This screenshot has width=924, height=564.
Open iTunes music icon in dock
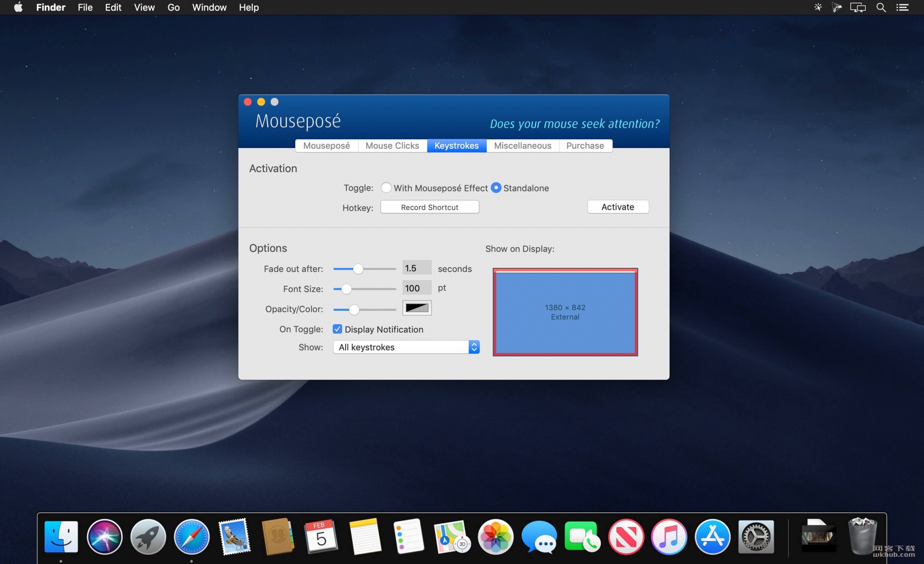(x=670, y=537)
